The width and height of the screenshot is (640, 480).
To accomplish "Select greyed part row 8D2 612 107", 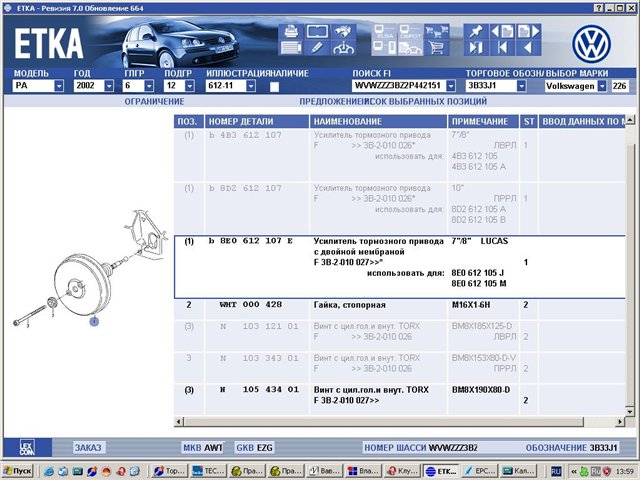I will point(400,208).
